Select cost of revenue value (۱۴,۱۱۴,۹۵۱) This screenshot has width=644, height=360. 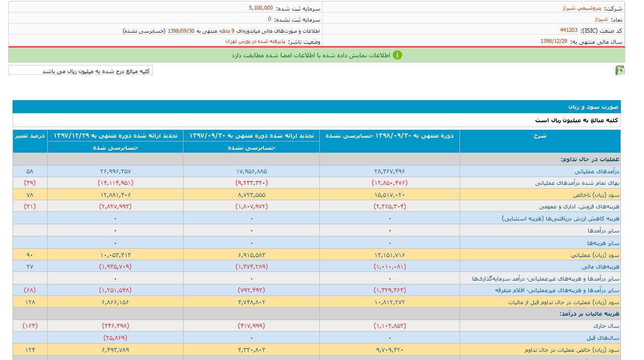115,183
